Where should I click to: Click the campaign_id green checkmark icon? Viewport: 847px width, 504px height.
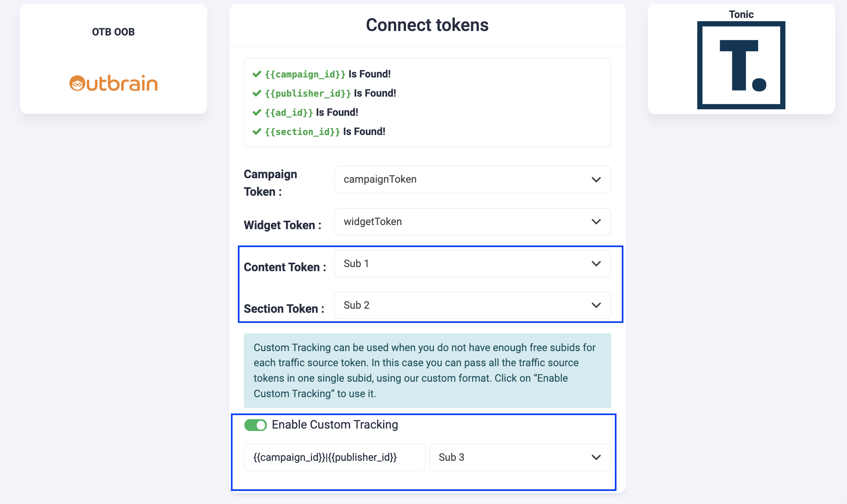coord(257,74)
